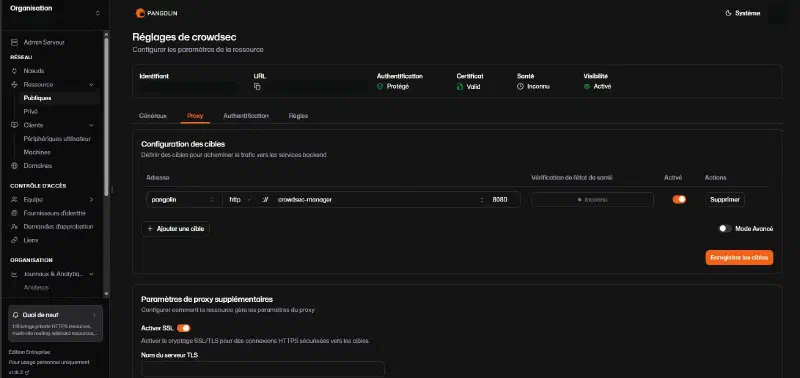The image size is (800, 378).
Task: Open the Authentification tab
Action: point(246,116)
